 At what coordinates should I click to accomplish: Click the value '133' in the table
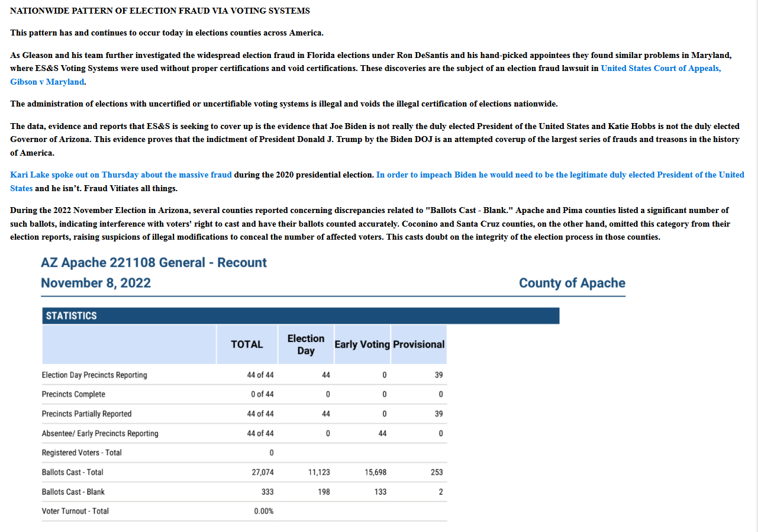380,492
